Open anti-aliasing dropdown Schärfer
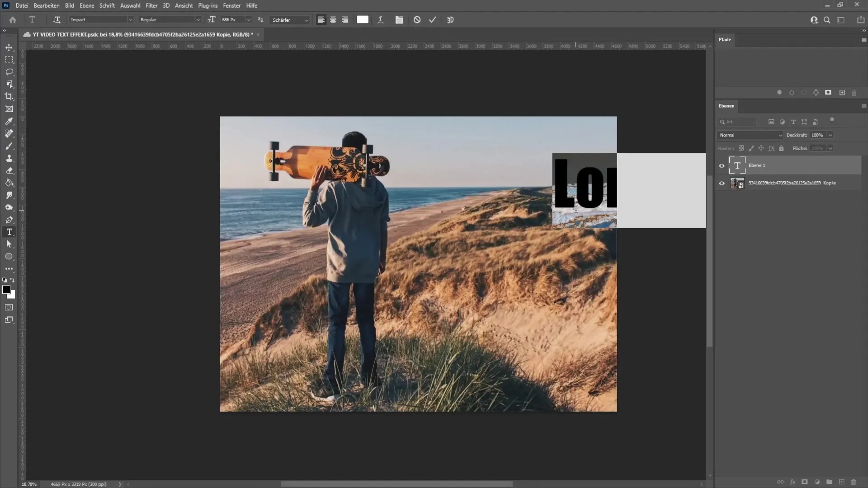 coord(290,20)
